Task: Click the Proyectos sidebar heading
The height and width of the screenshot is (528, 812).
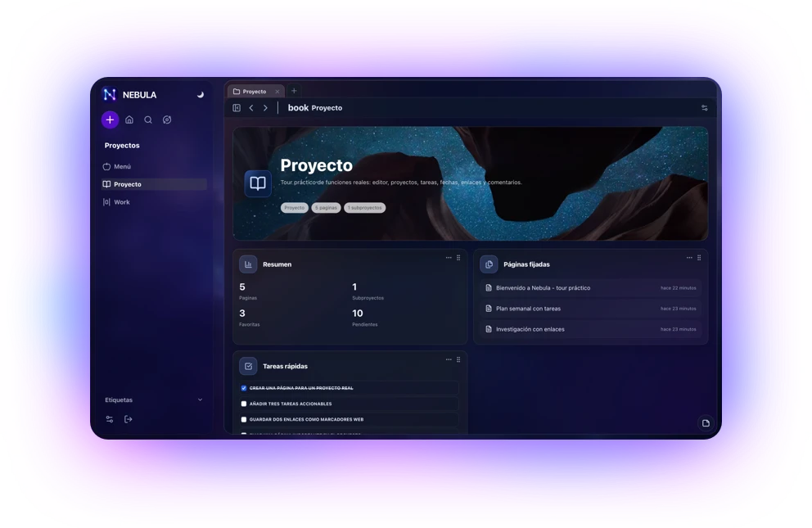Action: click(x=122, y=146)
